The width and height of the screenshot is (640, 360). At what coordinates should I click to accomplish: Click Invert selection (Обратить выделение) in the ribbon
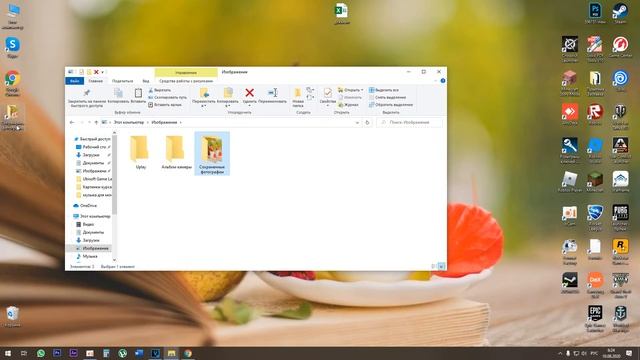tap(391, 105)
